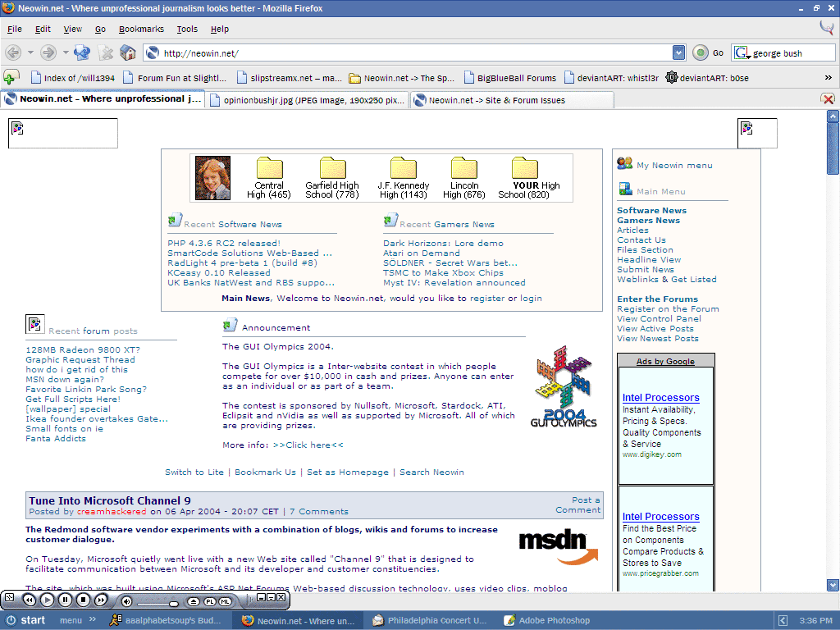Click the GUI Olympics 2004 logo
Image resolution: width=840 pixels, height=630 pixels.
[x=564, y=386]
